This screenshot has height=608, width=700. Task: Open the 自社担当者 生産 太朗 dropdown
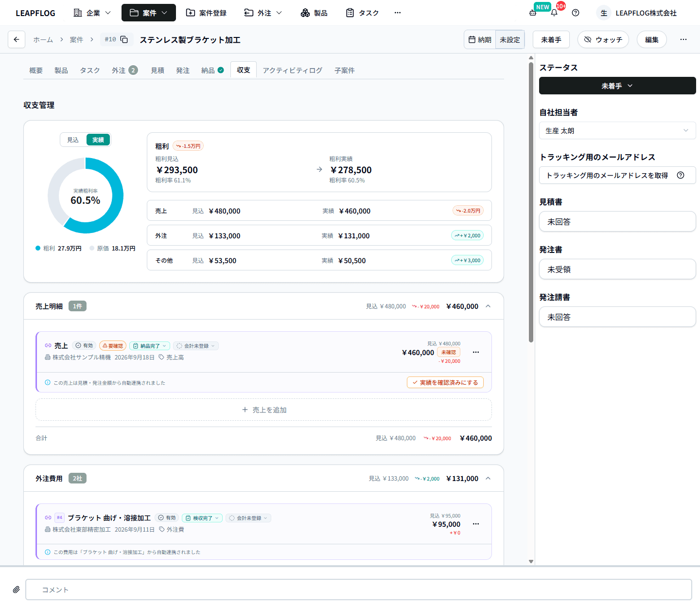(617, 130)
